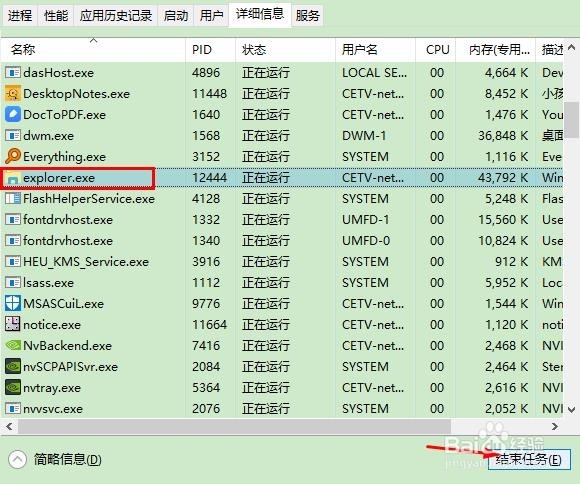Select the NvBackend.exe process name
580x484 pixels.
point(67,346)
